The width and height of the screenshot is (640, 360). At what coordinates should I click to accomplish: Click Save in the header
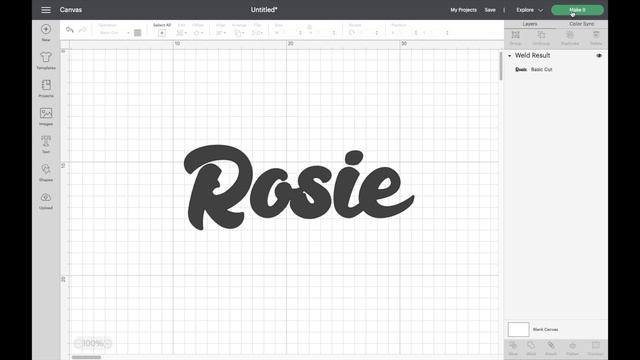(490, 10)
